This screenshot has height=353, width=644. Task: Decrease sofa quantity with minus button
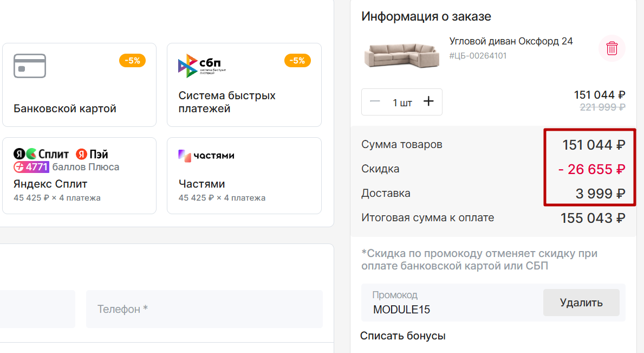[x=375, y=102]
